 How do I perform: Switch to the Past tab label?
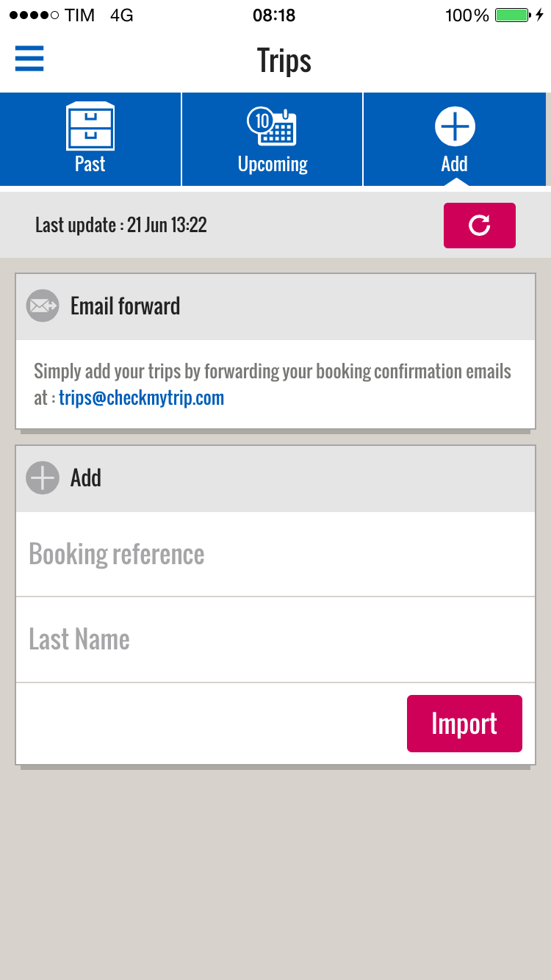(90, 164)
